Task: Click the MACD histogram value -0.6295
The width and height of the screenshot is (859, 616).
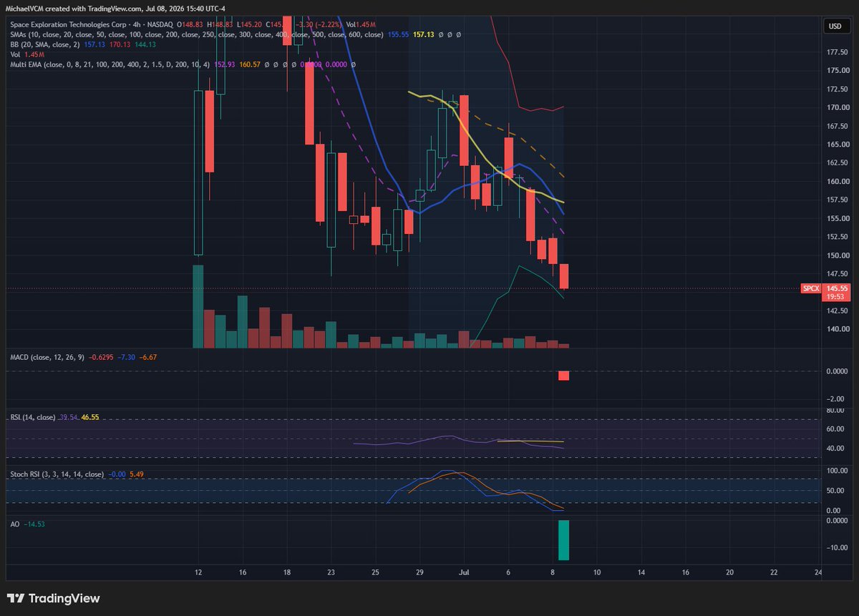Action: pos(102,356)
